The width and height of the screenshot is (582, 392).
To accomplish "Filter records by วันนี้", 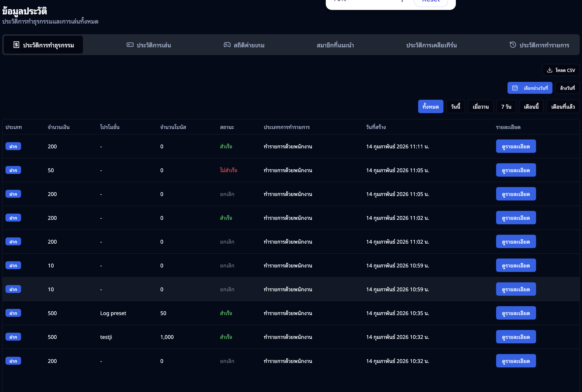I will pos(455,107).
